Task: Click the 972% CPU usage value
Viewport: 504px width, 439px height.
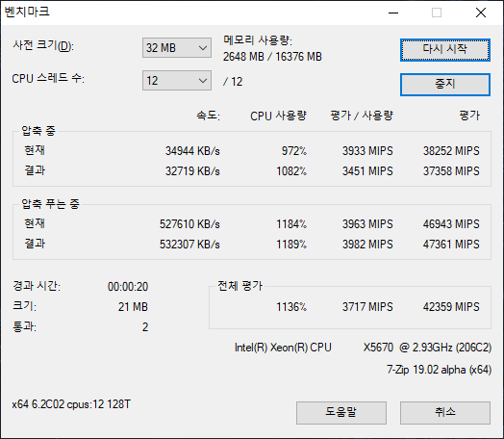Action: coord(294,151)
